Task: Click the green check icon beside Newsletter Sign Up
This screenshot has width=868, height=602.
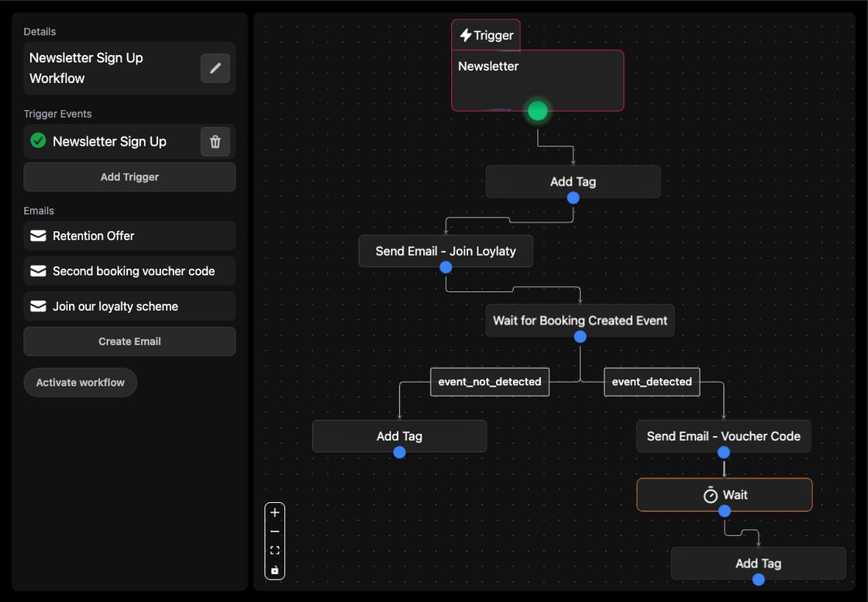Action: pyautogui.click(x=38, y=141)
